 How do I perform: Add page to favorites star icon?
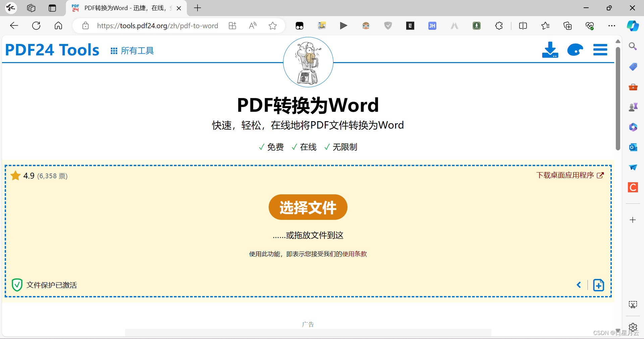point(273,26)
